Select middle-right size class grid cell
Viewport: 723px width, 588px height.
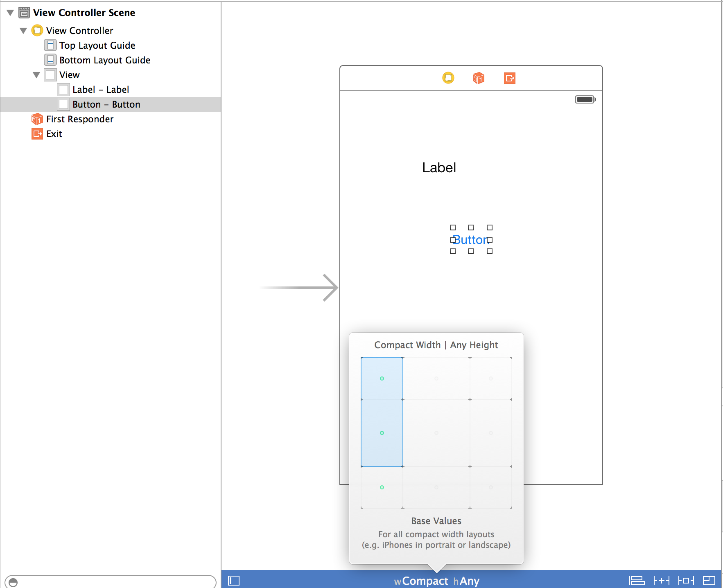click(491, 433)
